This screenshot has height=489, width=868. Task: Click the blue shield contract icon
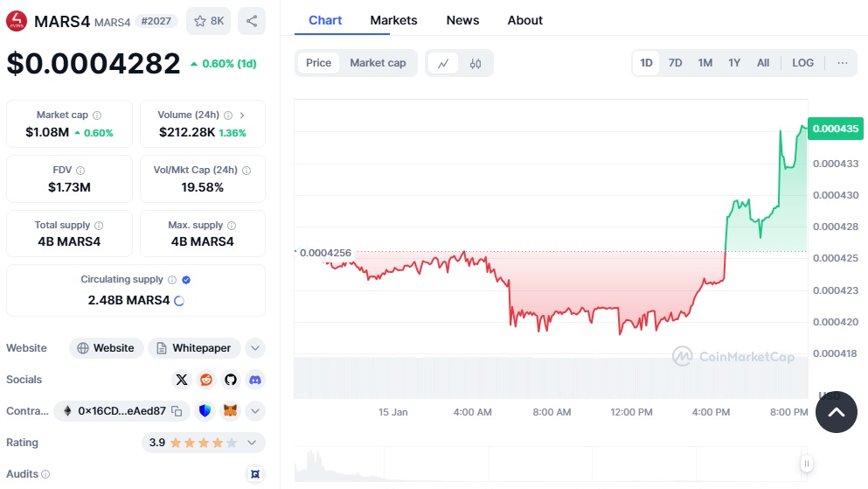(x=205, y=411)
